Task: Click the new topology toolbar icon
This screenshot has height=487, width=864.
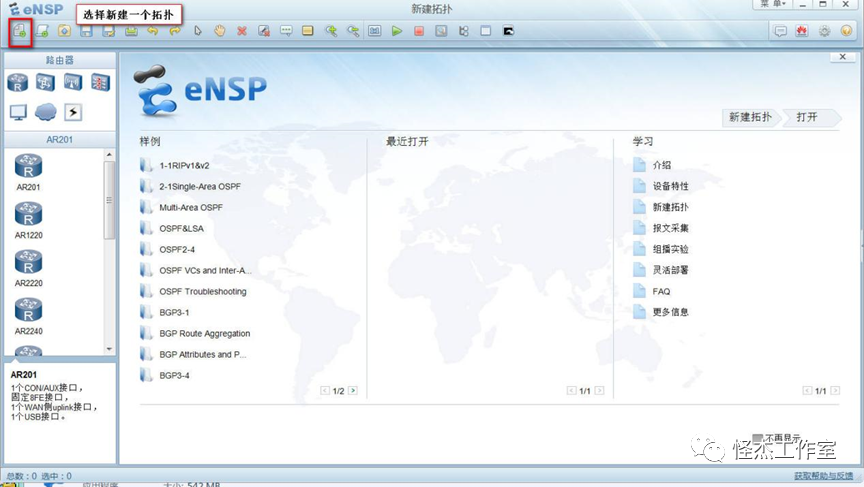Action: tap(20, 31)
